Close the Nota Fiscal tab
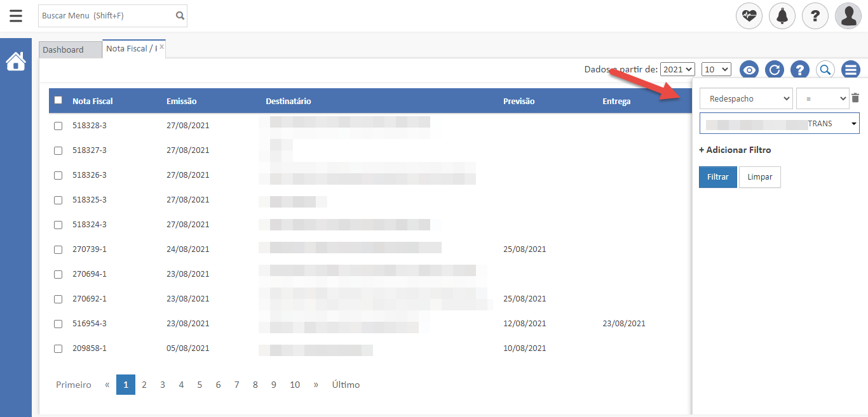Screen dimensions: 868x417 pos(162,47)
